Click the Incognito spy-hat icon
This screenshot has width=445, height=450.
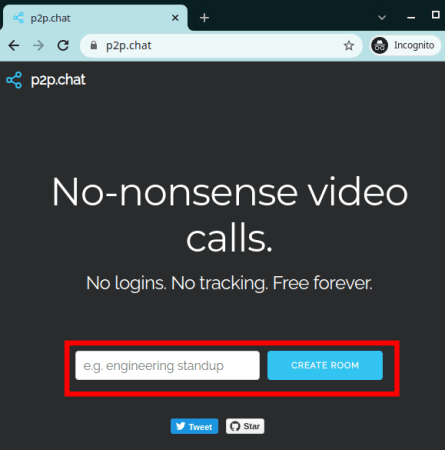(x=380, y=45)
